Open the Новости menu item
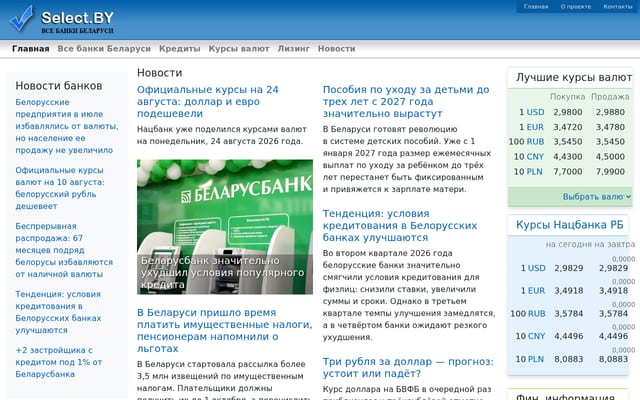The width and height of the screenshot is (640, 400). (336, 49)
